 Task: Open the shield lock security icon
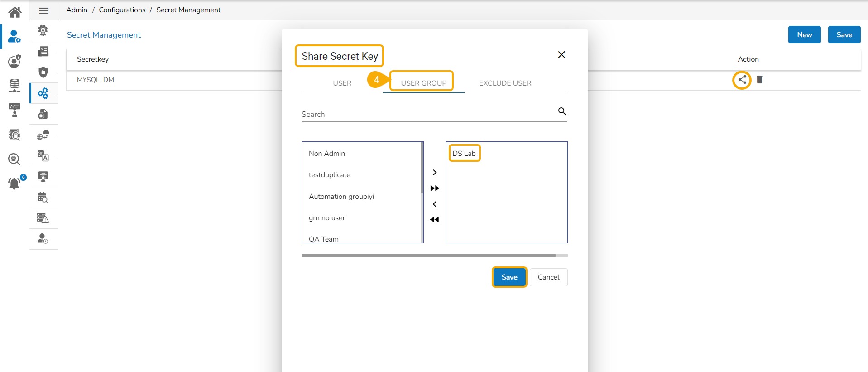[x=43, y=72]
